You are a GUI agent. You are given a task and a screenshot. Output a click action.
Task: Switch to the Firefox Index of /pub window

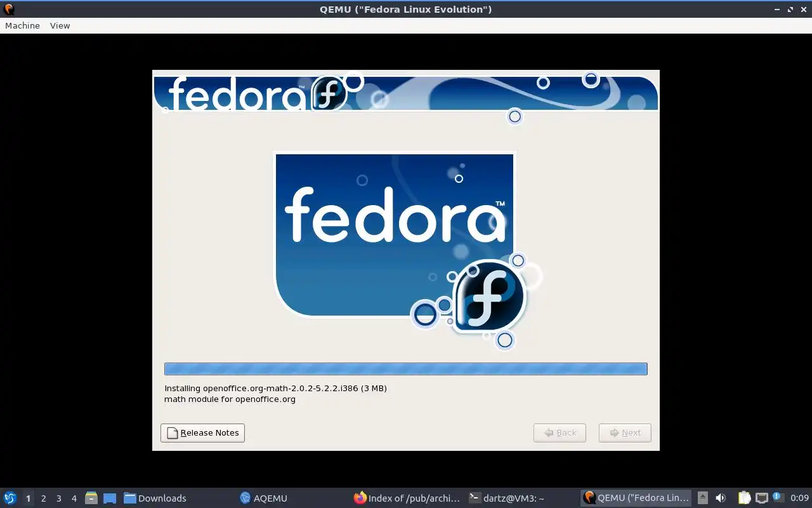point(407,498)
